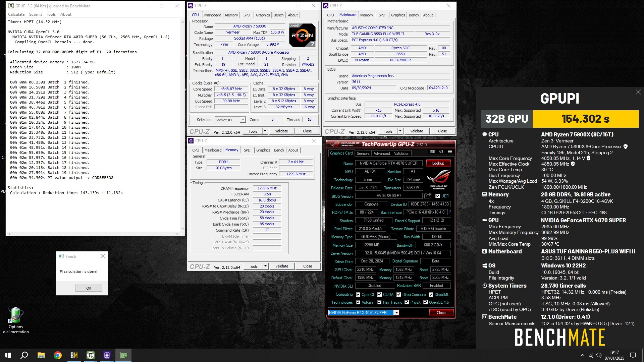
Task: Toggle the DirectCompute checkbox
Action: (398, 295)
